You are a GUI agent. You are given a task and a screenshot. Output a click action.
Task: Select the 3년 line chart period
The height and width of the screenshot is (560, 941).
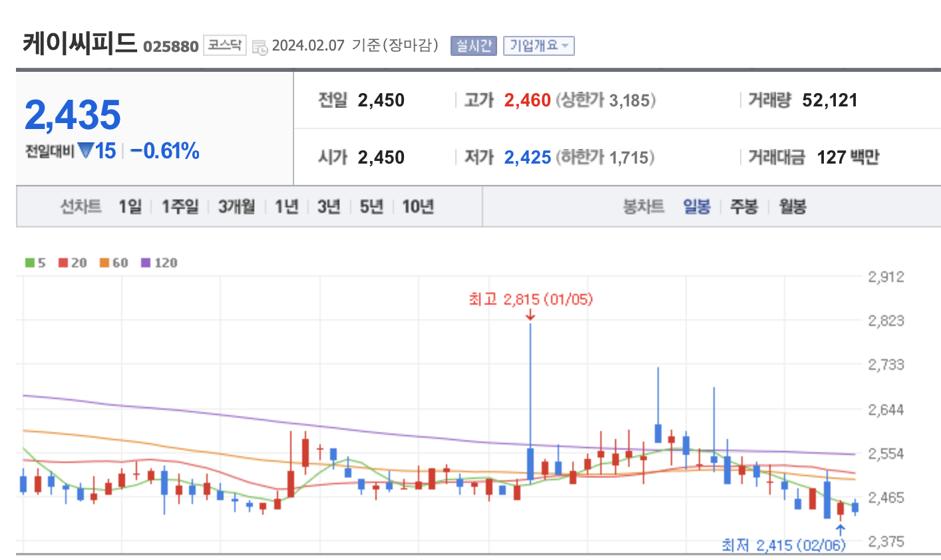(x=329, y=207)
